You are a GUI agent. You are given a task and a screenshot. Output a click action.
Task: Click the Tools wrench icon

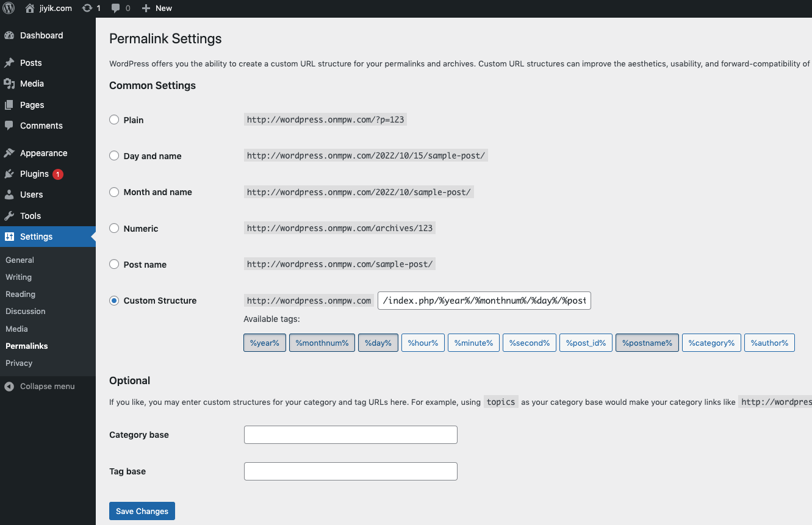(x=9, y=216)
